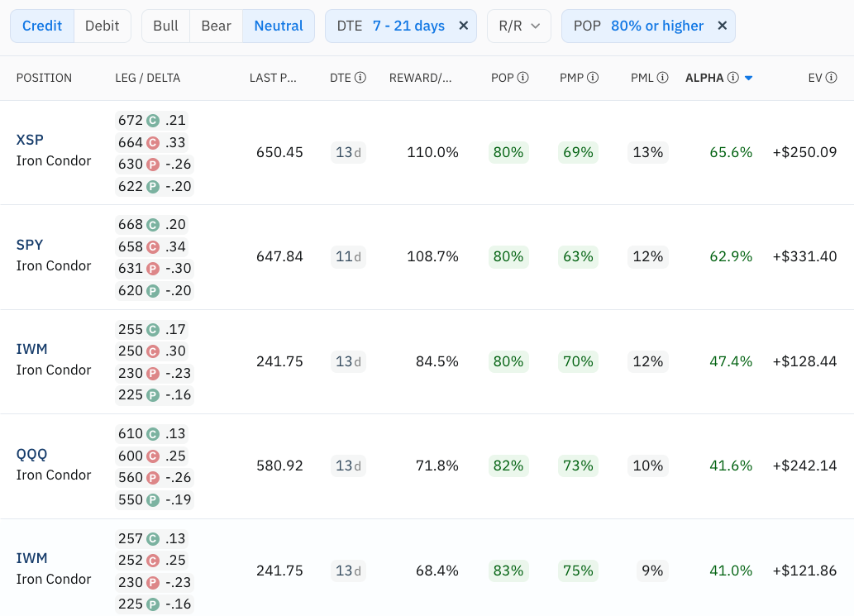Sort by PMP column header

click(572, 78)
